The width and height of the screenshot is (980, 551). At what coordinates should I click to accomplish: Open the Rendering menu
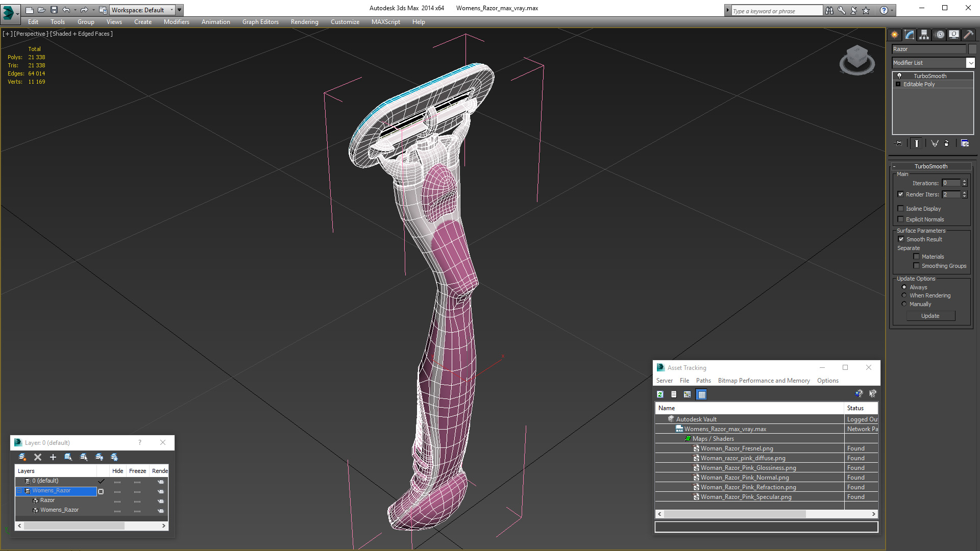click(x=304, y=22)
